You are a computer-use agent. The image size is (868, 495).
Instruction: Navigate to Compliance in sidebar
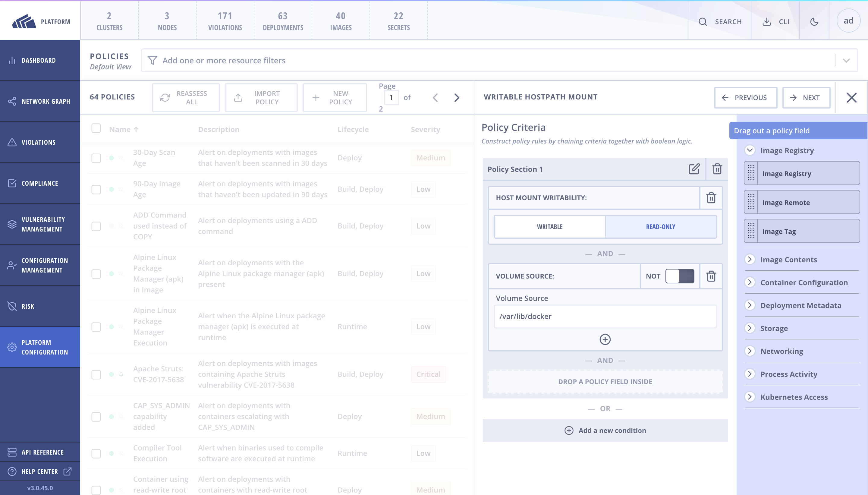[40, 183]
